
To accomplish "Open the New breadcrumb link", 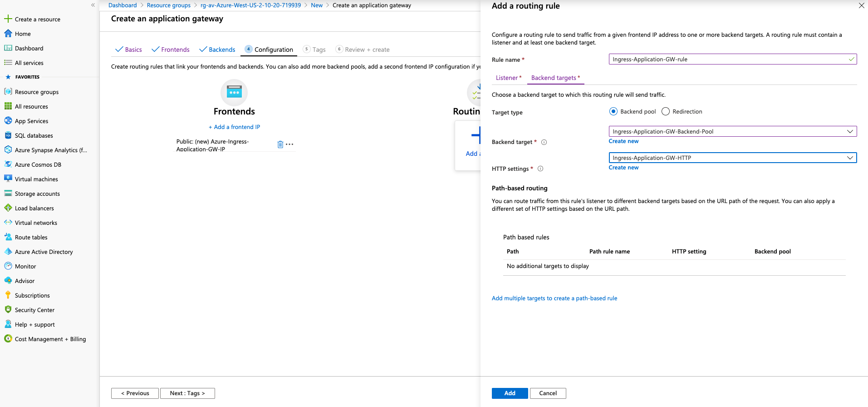I will (317, 5).
